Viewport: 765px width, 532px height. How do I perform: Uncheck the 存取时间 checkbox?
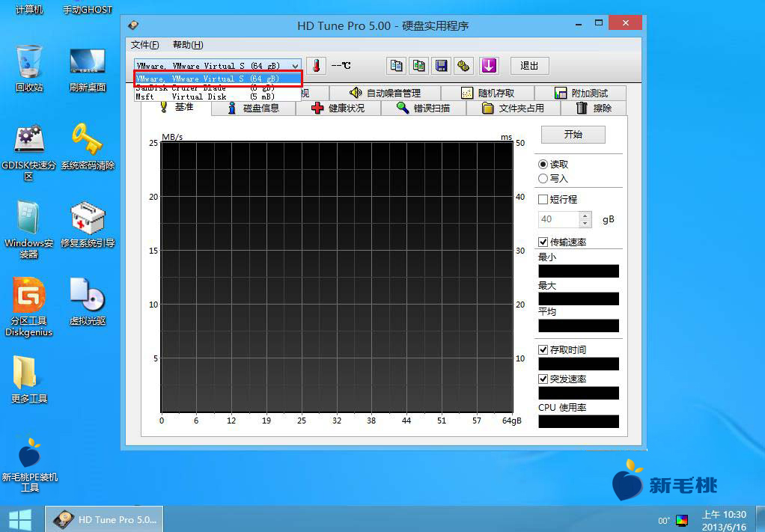point(543,349)
